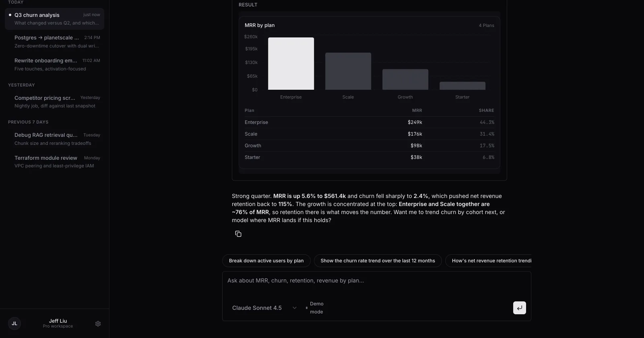644x338 pixels.
Task: Click the Enterprise axis label under the chart
Action: pos(291,97)
